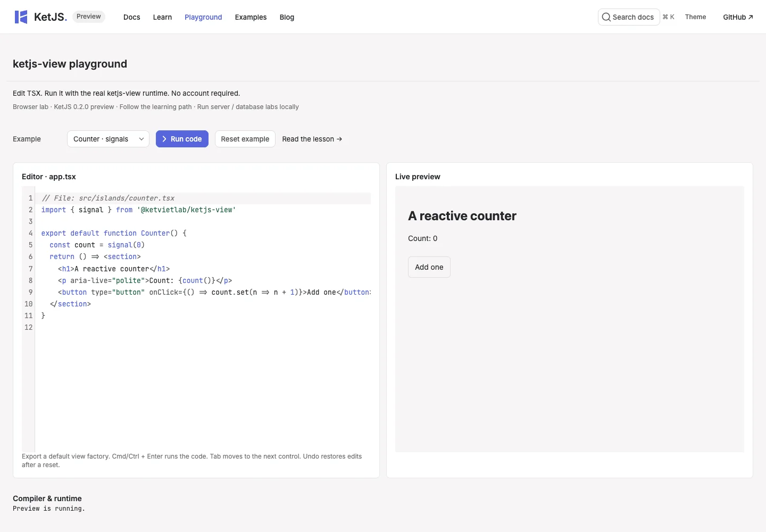Click the aria-live paragraph code line
766x532 pixels.
(145, 280)
